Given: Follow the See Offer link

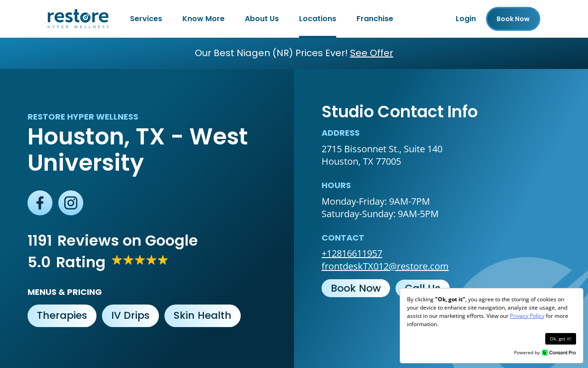Looking at the screenshot, I should 372,53.
